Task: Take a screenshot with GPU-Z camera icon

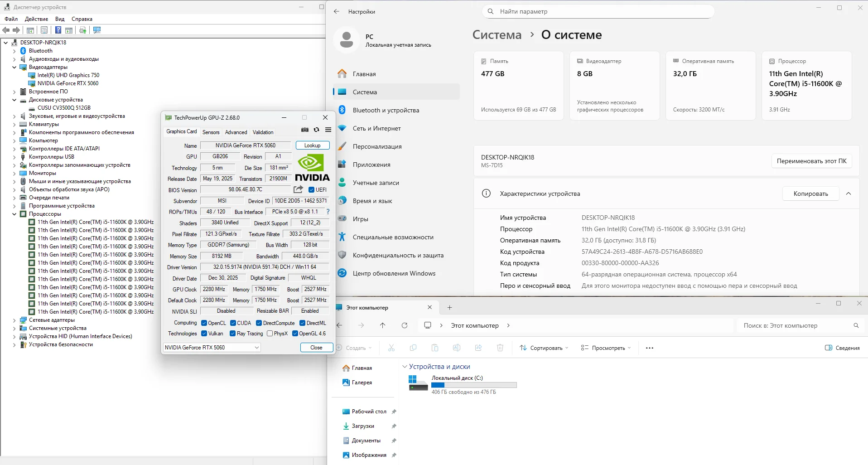Action: pyautogui.click(x=305, y=130)
